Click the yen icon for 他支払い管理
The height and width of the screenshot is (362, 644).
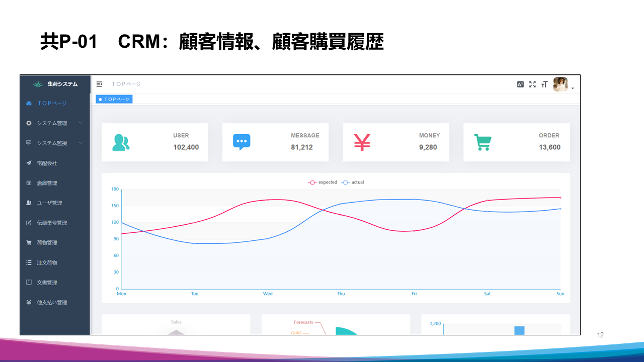coord(29,303)
